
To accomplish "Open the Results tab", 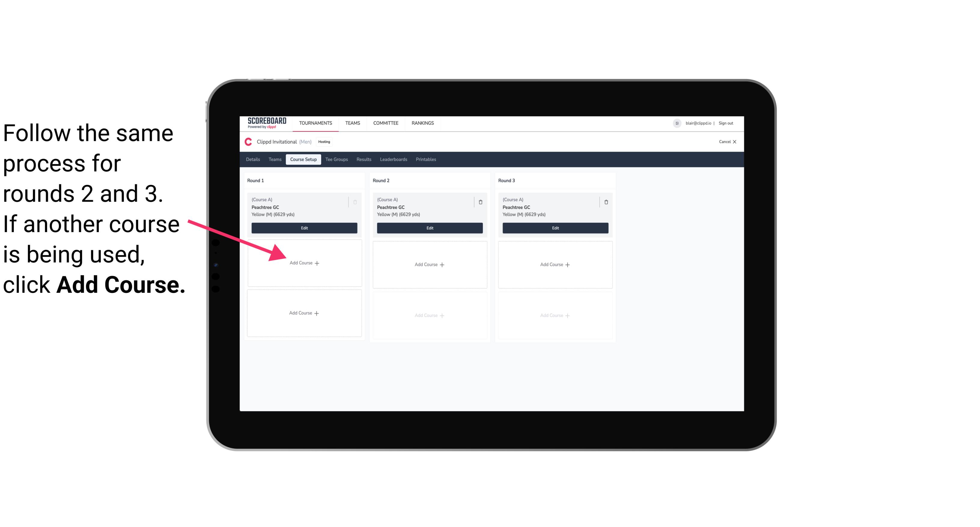I will (x=365, y=159).
